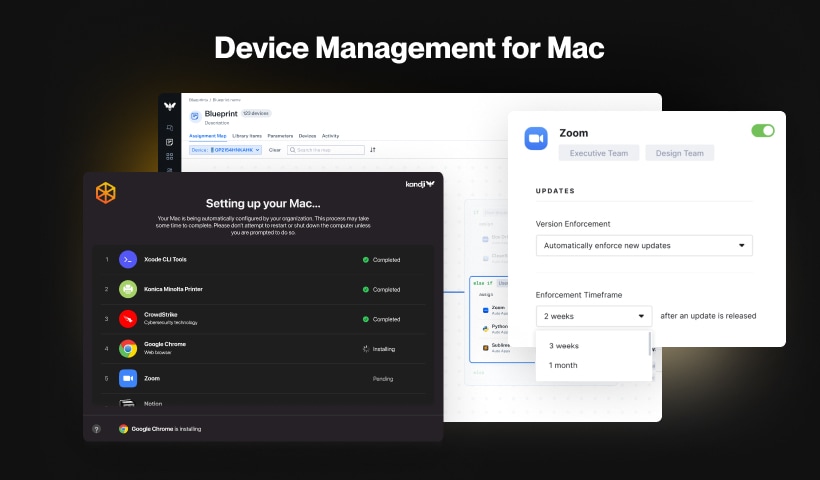Click the Search the map field

[x=326, y=150]
